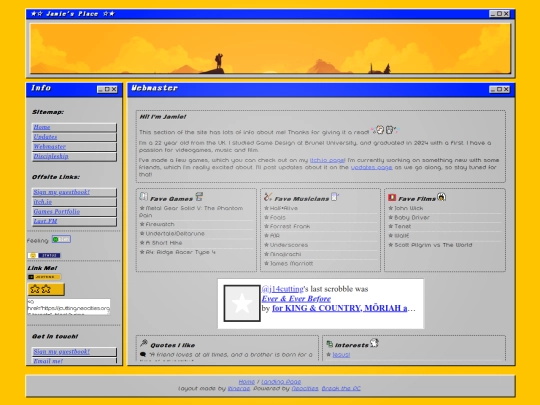Click the scroll icon after Fave Games heading

[x=199, y=197]
